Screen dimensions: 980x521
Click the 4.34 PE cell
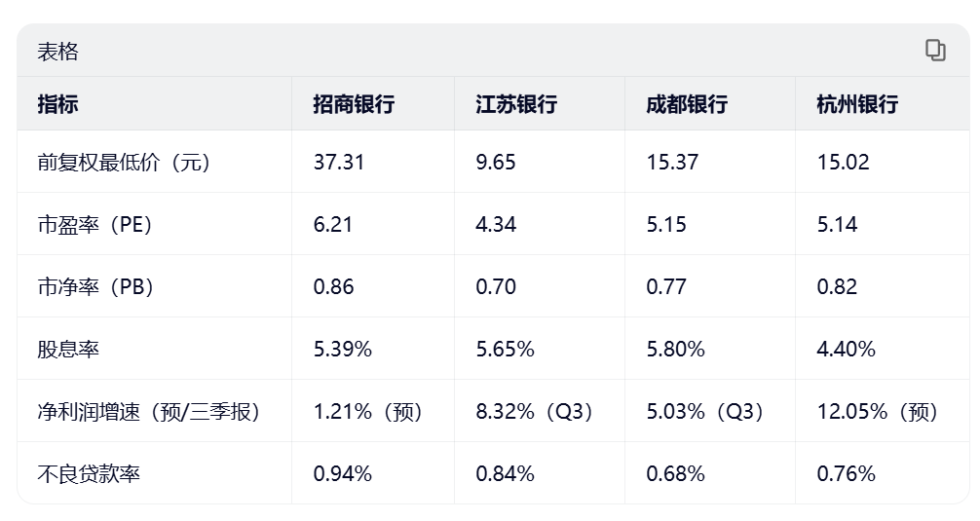[x=497, y=224]
